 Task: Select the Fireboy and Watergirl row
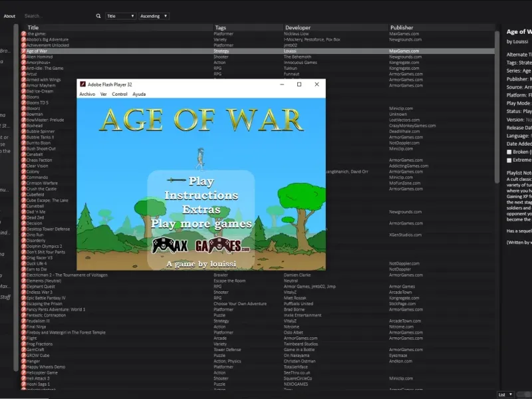pos(257,332)
